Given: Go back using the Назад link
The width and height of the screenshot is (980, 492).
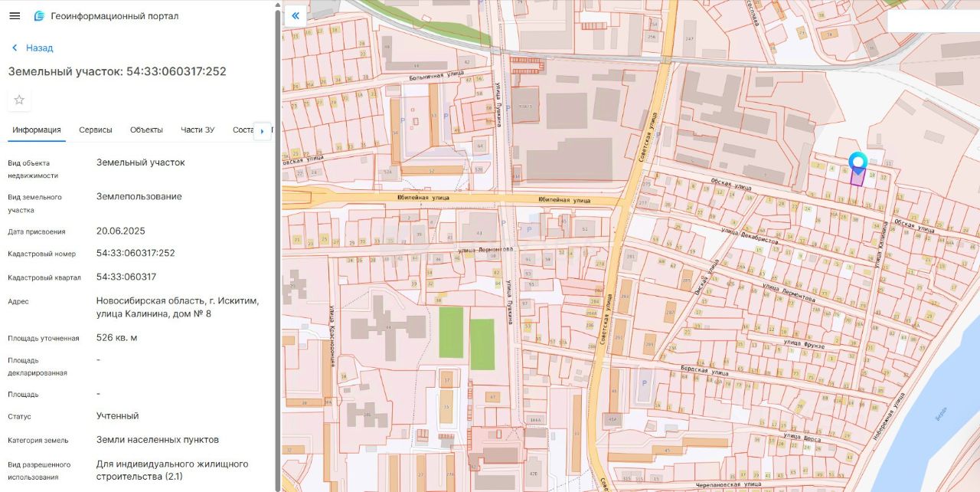Looking at the screenshot, I should 32,48.
